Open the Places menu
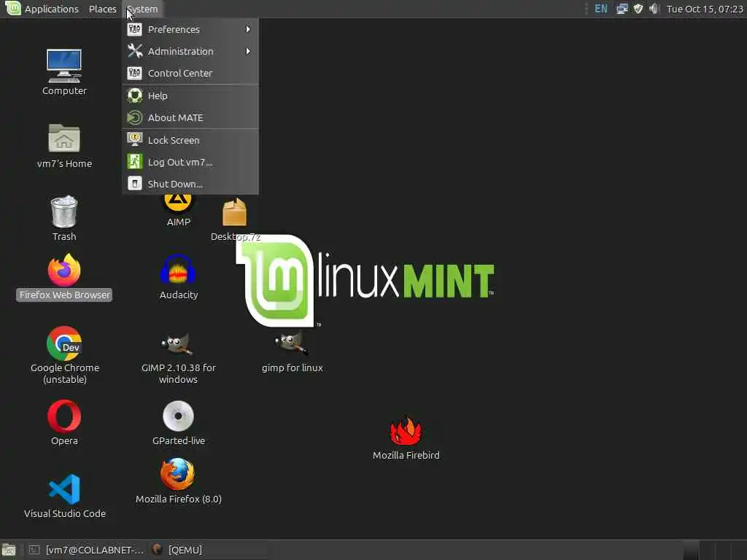 (102, 9)
